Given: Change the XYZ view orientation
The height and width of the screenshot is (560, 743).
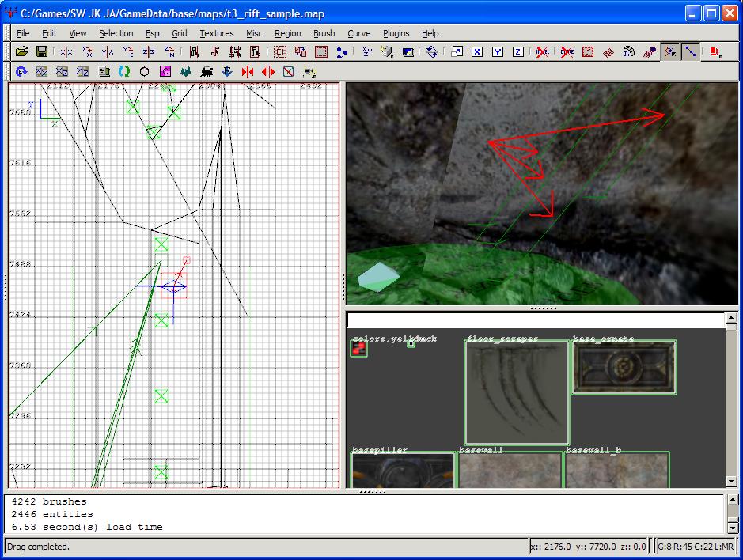Looking at the screenshot, I should [x=367, y=51].
